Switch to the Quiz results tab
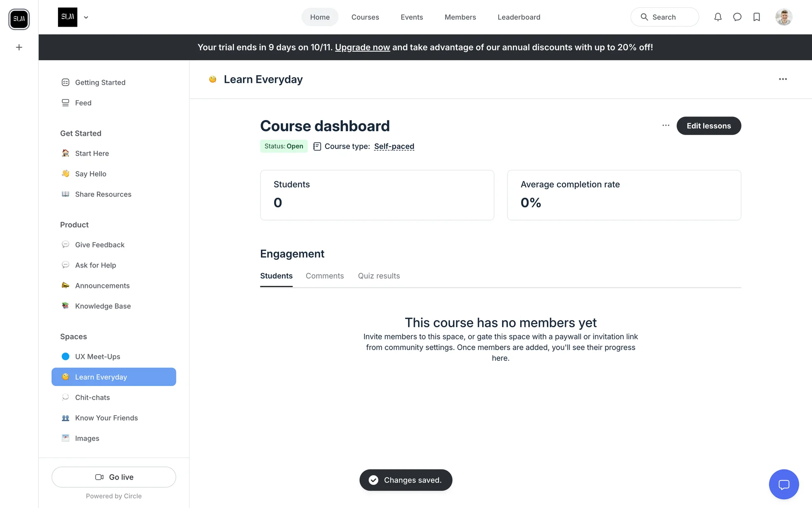This screenshot has width=812, height=508. pyautogui.click(x=379, y=276)
